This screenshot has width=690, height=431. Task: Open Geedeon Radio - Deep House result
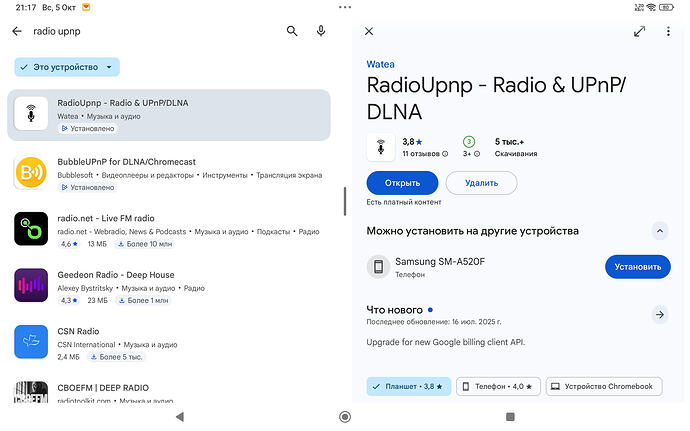(x=169, y=287)
